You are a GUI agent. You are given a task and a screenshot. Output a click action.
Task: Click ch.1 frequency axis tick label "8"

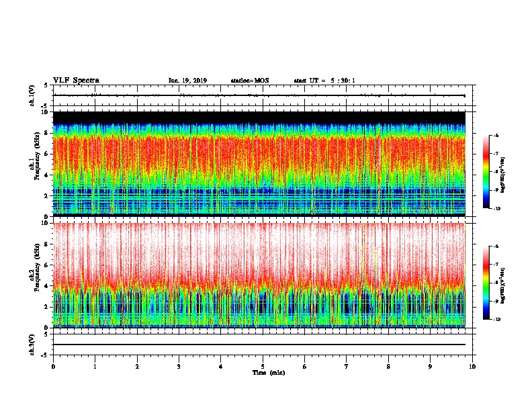click(x=47, y=133)
